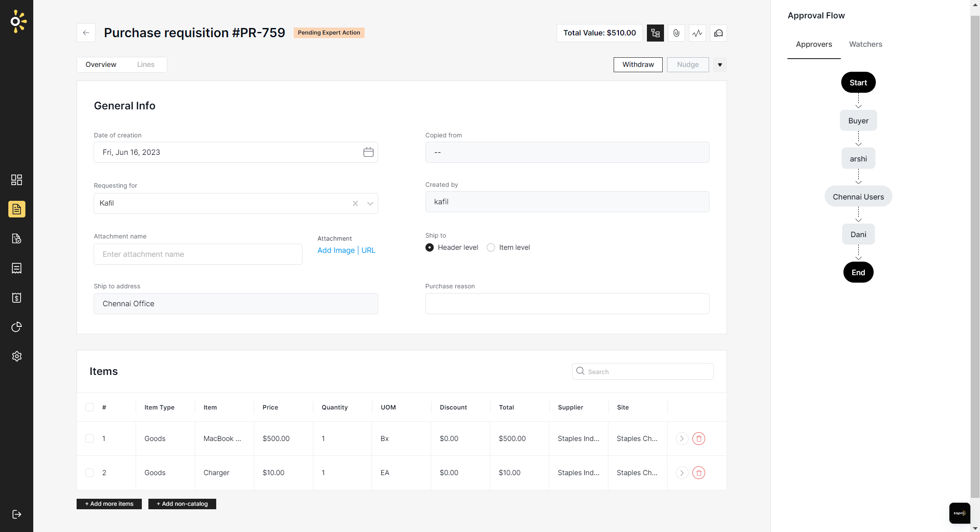This screenshot has height=532, width=980.
Task: Open the attachment paperclip icon in the header
Action: [x=676, y=33]
